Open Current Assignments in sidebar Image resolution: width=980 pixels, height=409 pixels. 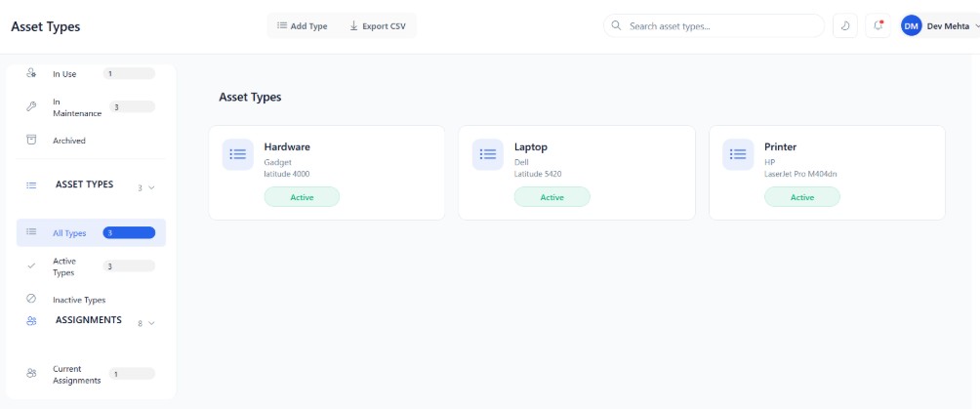pyautogui.click(x=91, y=374)
